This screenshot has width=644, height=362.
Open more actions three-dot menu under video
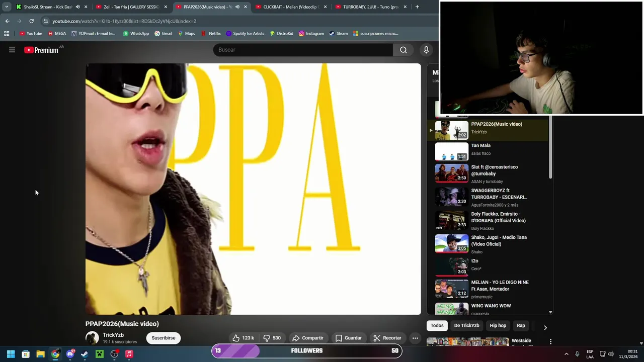(x=415, y=338)
